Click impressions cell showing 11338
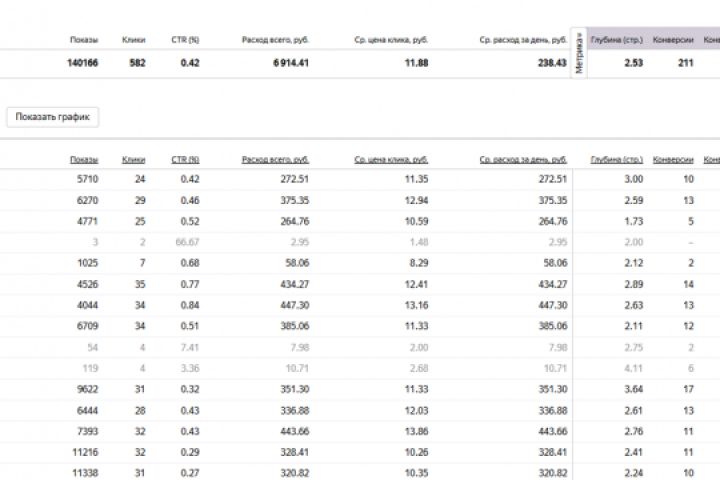This screenshot has height=480, width=720. (83, 473)
